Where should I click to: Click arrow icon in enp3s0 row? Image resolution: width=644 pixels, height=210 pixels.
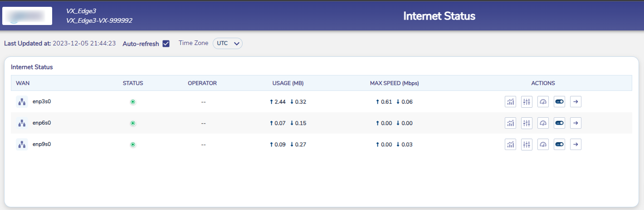click(576, 102)
